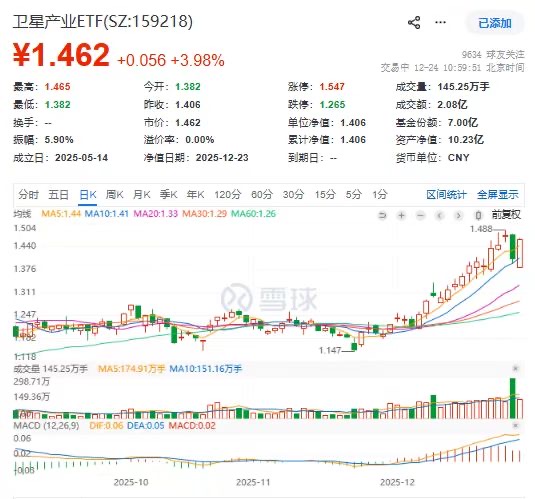This screenshot has width=535, height=499.
Task: Click the share icon beside the title
Action: click(414, 23)
